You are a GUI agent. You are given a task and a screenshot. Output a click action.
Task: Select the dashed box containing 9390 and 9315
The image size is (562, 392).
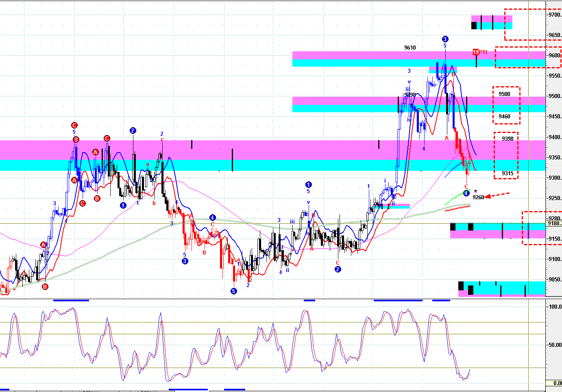point(506,156)
